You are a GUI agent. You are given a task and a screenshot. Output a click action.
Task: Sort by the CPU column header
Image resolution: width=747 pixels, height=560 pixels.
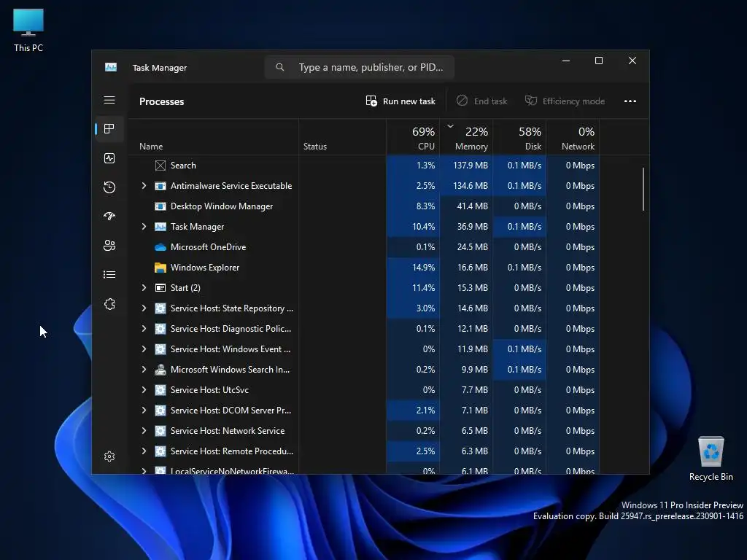point(413,138)
